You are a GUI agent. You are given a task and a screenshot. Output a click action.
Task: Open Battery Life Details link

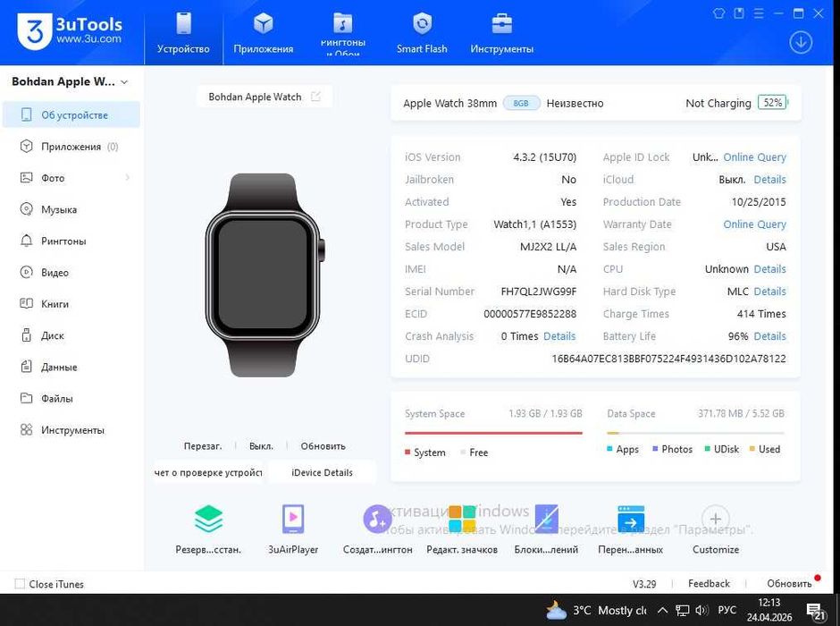769,336
